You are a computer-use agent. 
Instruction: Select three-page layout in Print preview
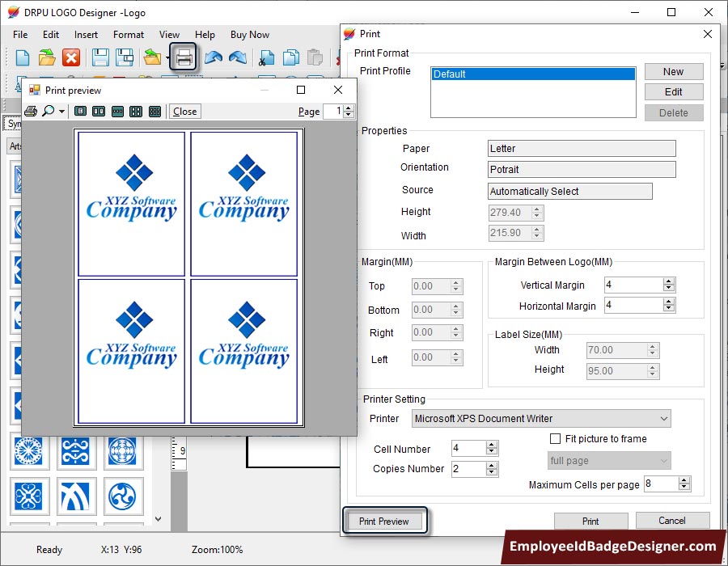117,112
